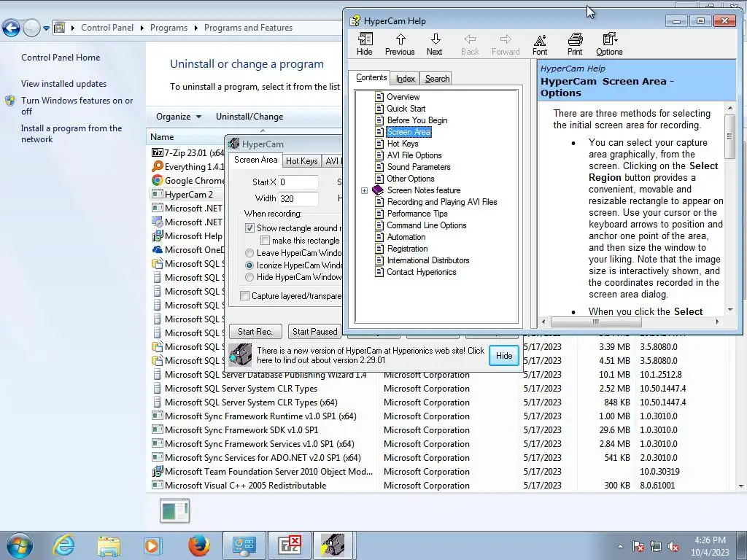
Task: Click the Screen Notes feature book icon
Action: (378, 190)
